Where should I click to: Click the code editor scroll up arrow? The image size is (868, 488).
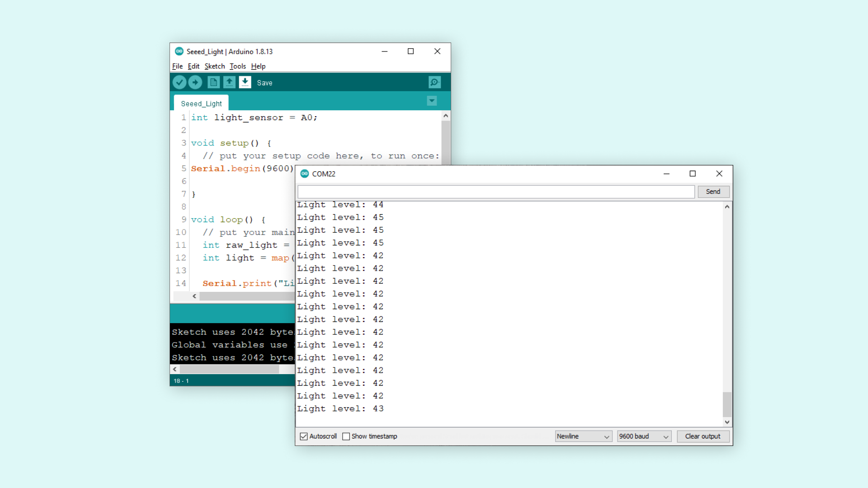[446, 116]
